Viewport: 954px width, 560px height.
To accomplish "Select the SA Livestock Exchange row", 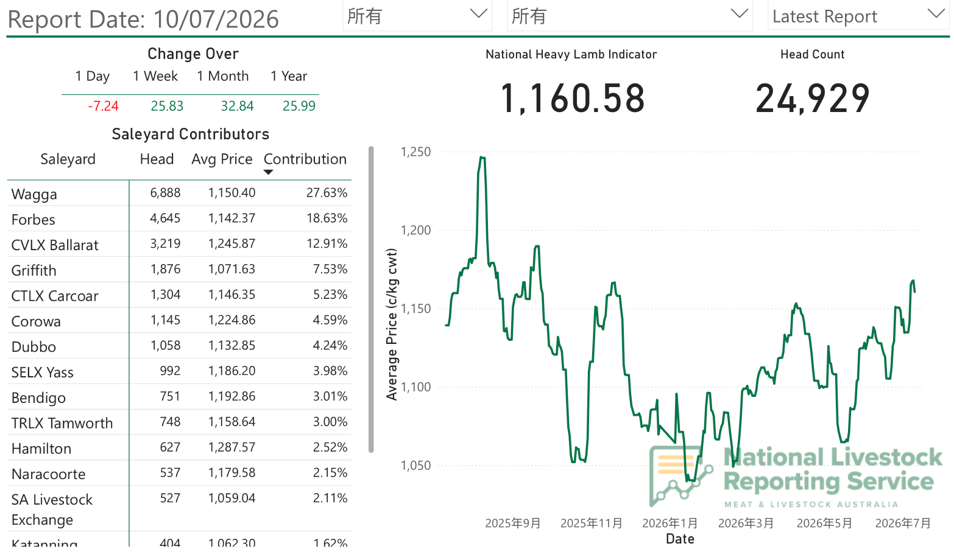I will [x=179, y=509].
